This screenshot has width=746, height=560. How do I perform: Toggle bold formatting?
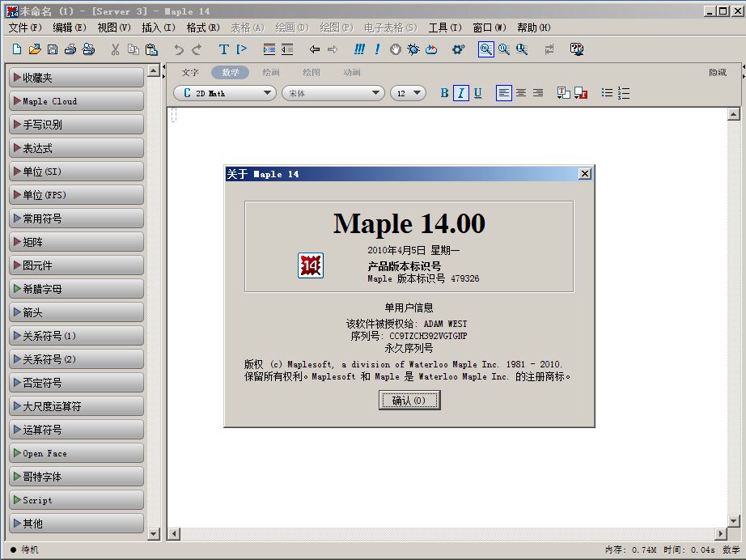point(444,93)
